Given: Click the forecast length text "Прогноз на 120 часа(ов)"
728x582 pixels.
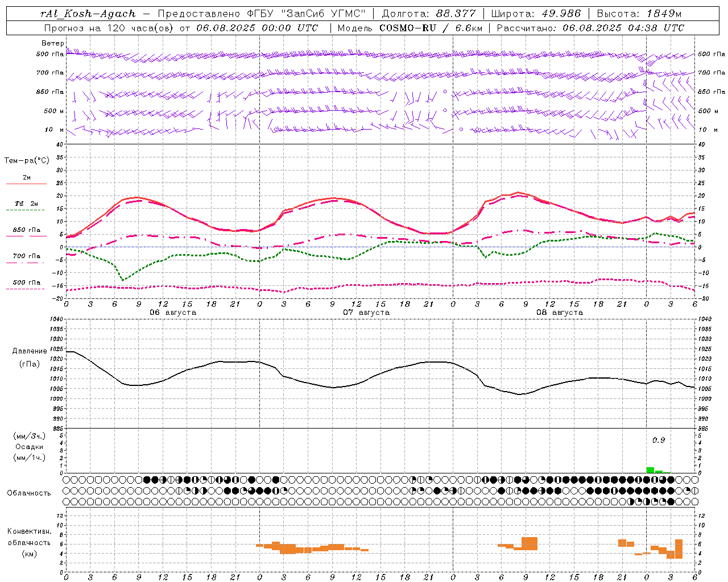Looking at the screenshot, I should click(x=109, y=28).
